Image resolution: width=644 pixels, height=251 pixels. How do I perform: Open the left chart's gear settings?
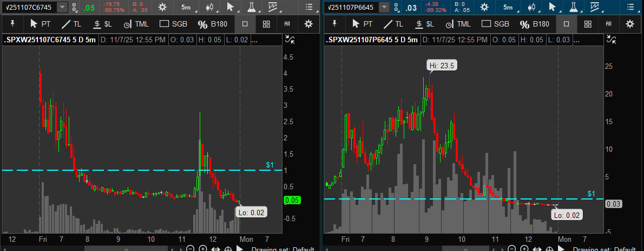tap(162, 7)
